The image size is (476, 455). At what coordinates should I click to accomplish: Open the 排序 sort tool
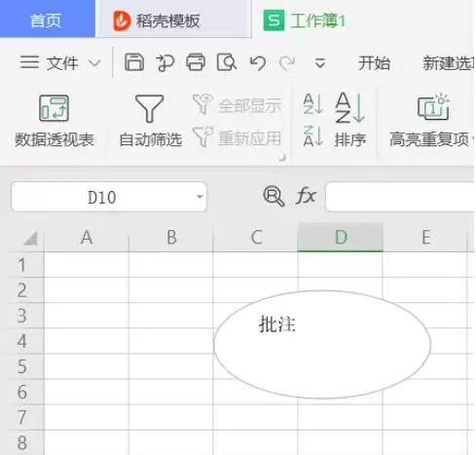click(350, 120)
